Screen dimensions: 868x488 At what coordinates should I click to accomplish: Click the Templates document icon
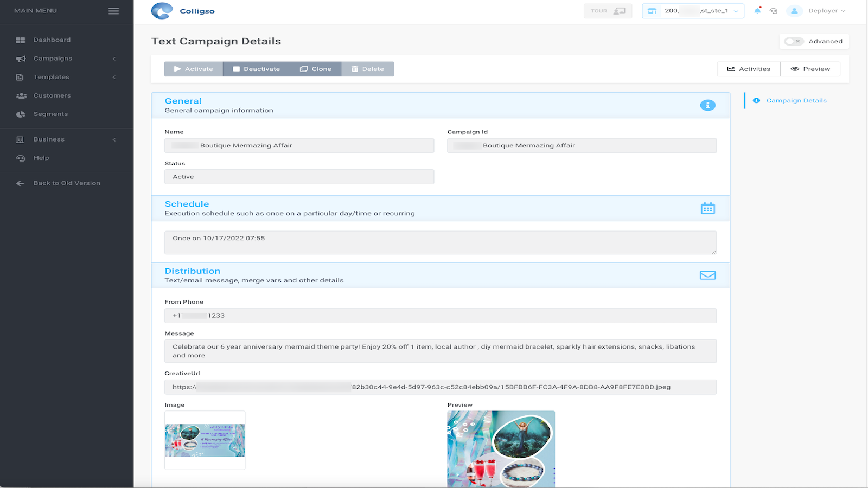click(x=20, y=78)
